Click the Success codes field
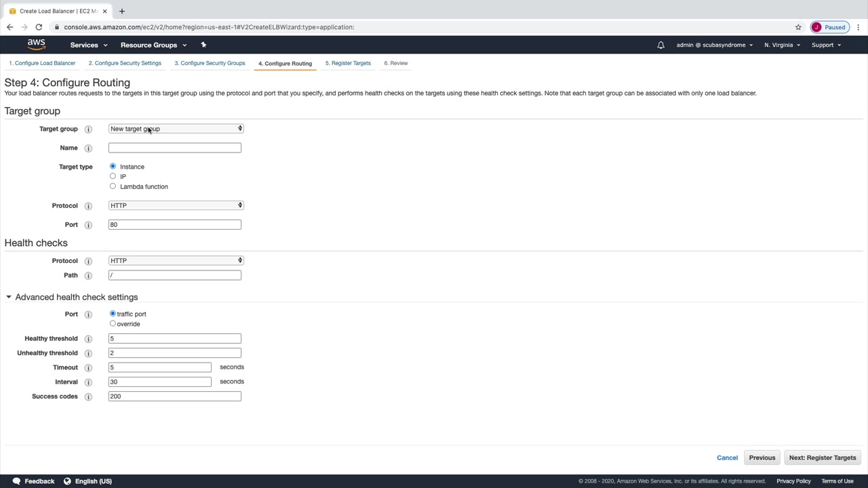Screen dimensions: 868x488 [175, 396]
